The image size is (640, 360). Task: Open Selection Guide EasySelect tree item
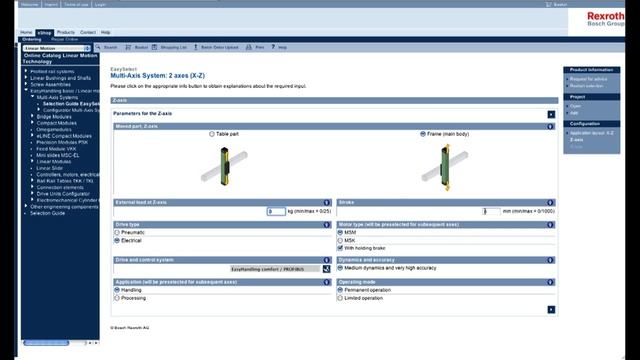coord(71,104)
